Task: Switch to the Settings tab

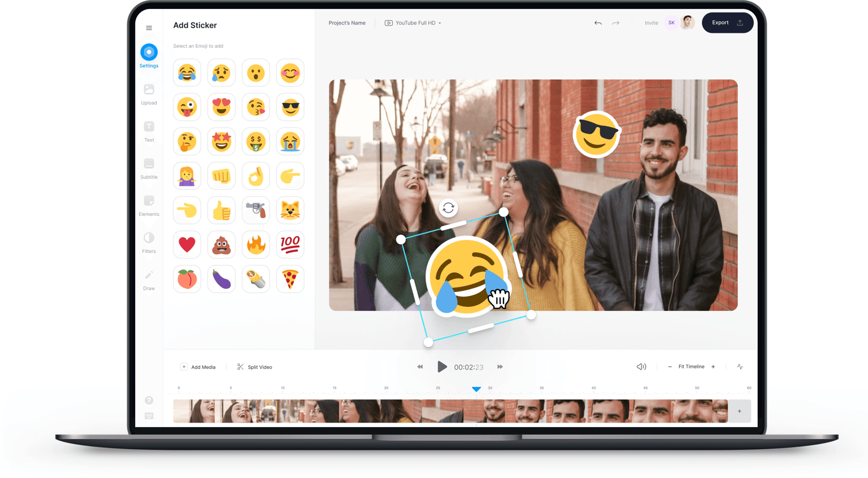Action: [x=149, y=56]
